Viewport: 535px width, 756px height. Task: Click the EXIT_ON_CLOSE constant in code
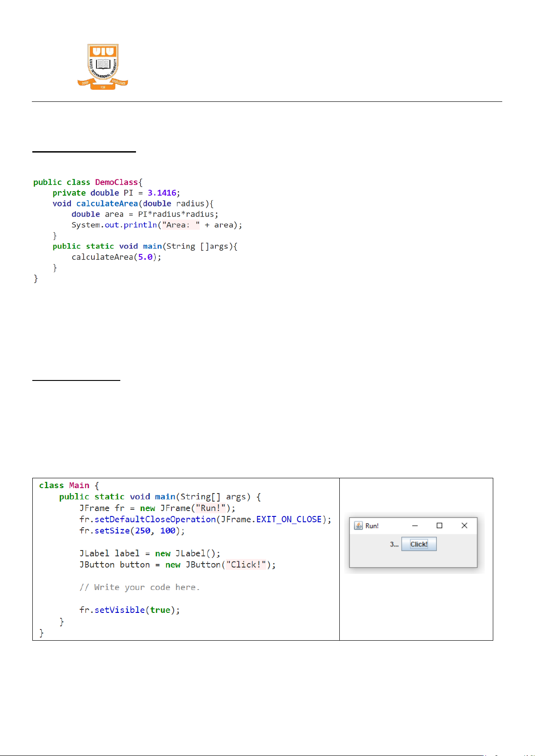289,519
